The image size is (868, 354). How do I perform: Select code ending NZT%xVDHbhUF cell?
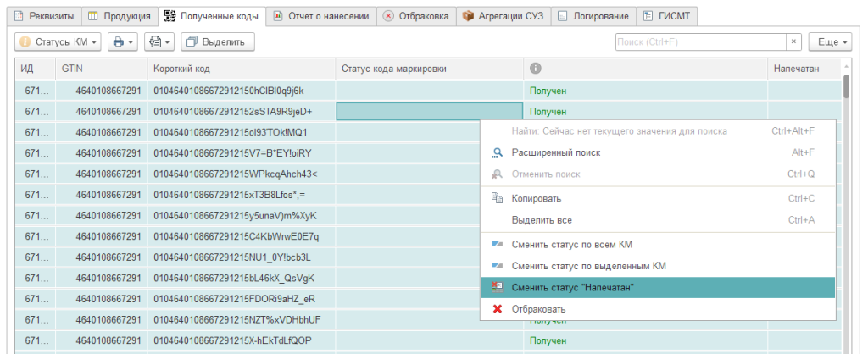click(242, 319)
